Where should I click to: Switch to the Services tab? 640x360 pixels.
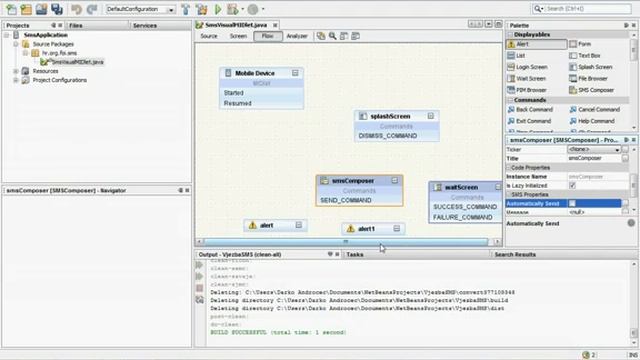[145, 25]
